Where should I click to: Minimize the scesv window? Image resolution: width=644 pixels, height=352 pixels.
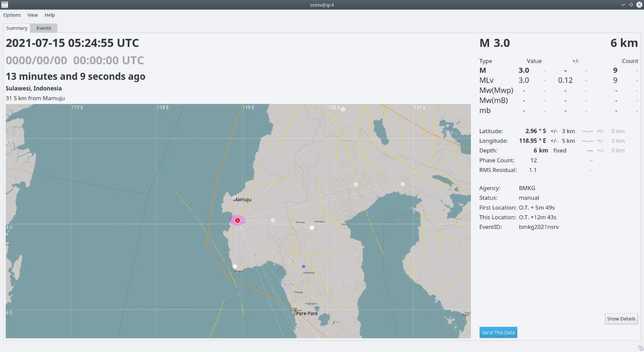click(x=622, y=5)
